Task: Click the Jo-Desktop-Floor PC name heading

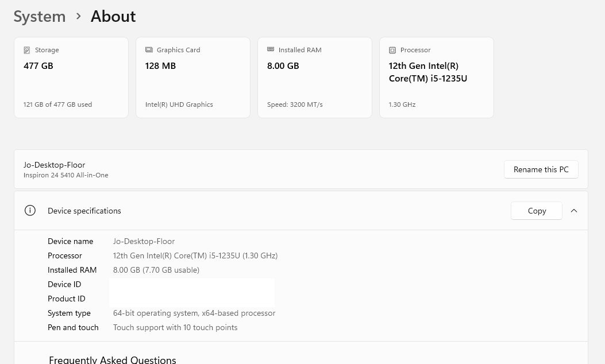Action: 55,165
